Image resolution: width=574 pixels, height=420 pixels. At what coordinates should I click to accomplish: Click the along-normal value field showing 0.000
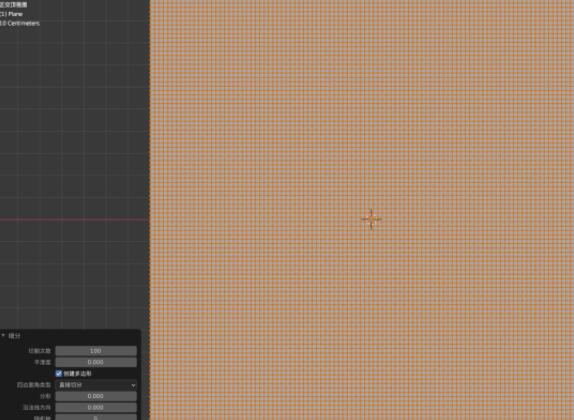point(96,408)
